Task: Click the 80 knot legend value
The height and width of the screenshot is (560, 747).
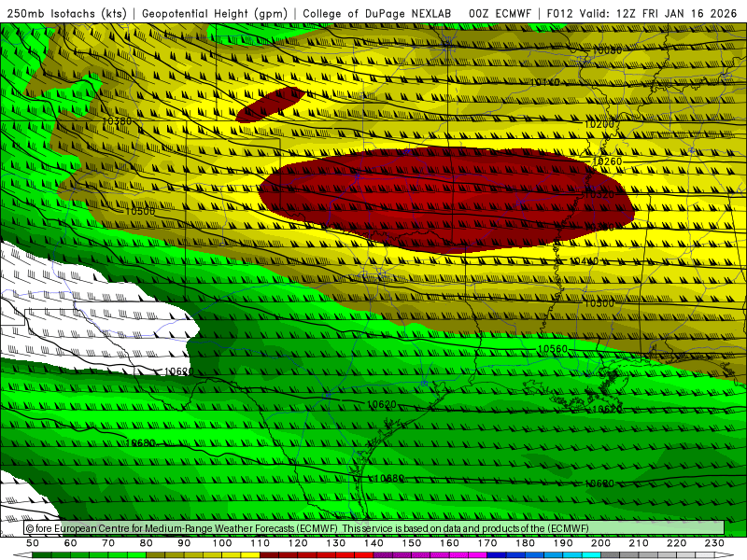Action: [x=147, y=543]
